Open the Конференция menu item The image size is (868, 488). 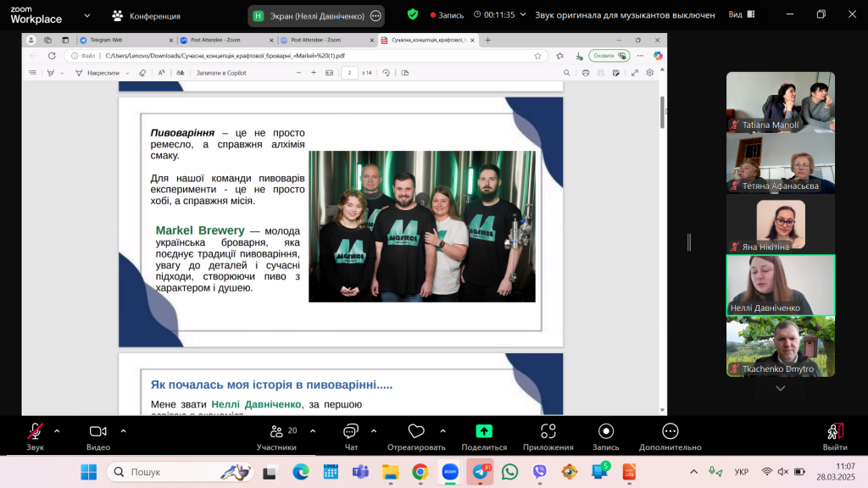tap(147, 16)
